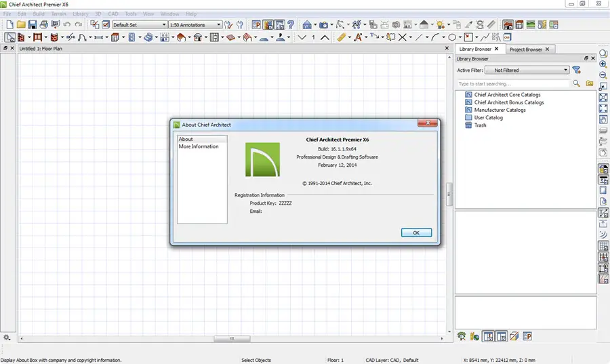Open Manufacturer Catalogs folder
610x364 pixels.
coord(500,110)
